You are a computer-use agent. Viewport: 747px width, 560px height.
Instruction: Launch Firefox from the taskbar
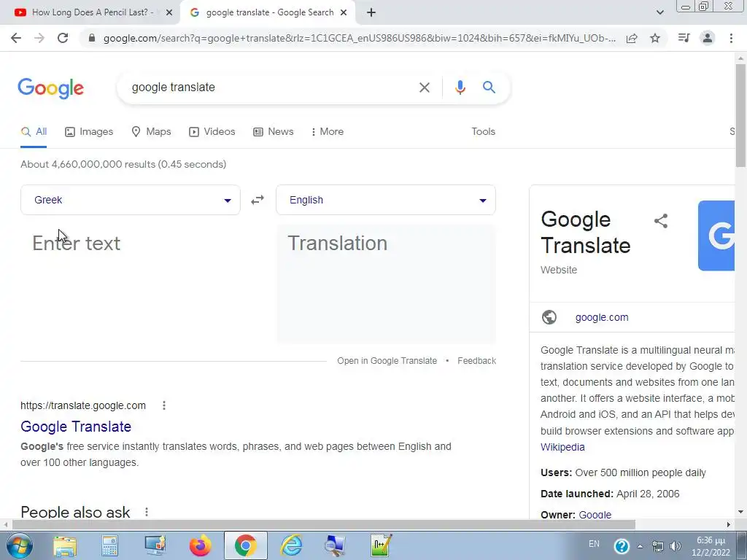tap(200, 545)
